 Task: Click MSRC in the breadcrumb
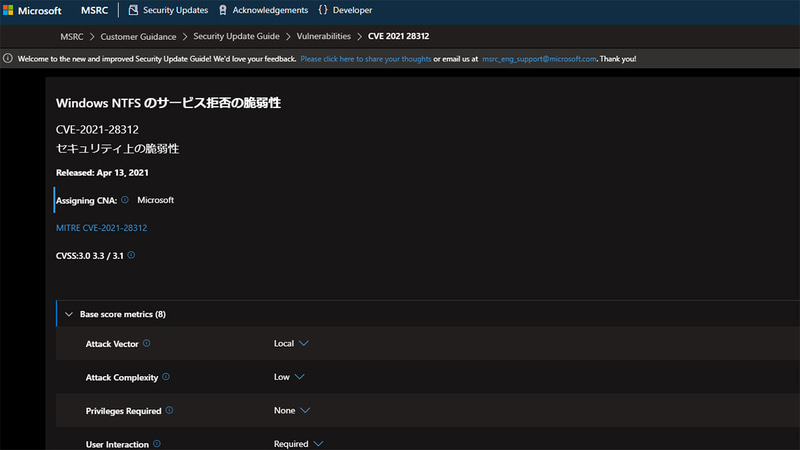tap(71, 37)
